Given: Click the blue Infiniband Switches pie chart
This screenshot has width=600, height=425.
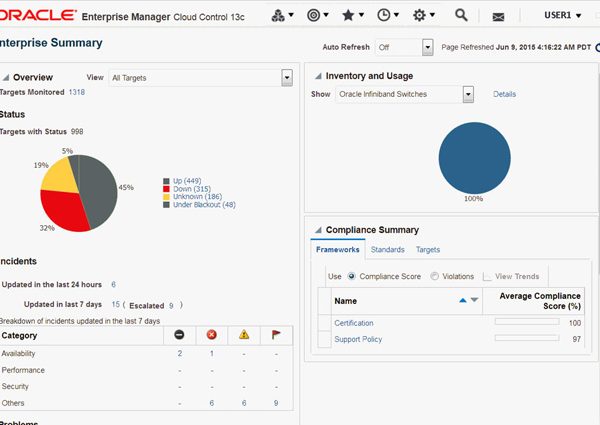Looking at the screenshot, I should pyautogui.click(x=474, y=158).
